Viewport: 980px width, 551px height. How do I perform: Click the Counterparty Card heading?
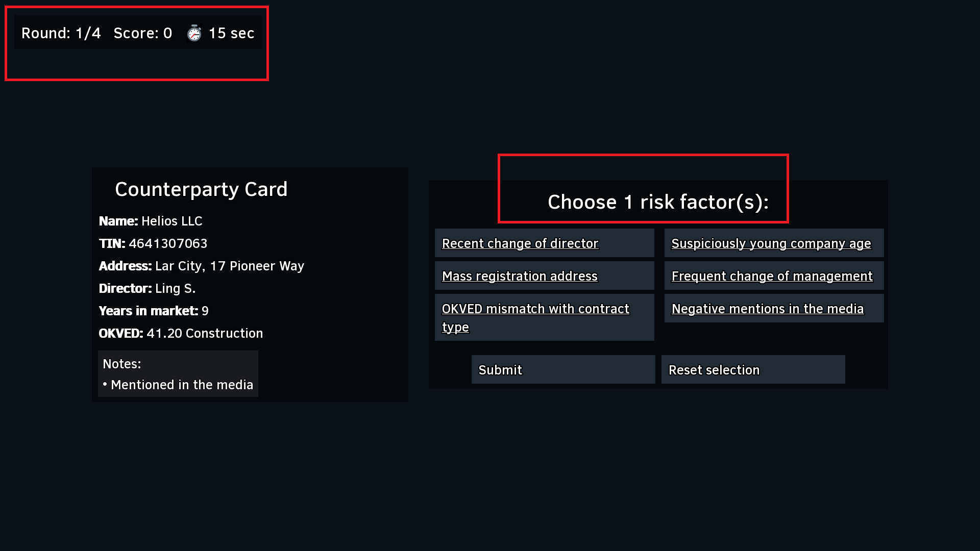[x=201, y=189]
